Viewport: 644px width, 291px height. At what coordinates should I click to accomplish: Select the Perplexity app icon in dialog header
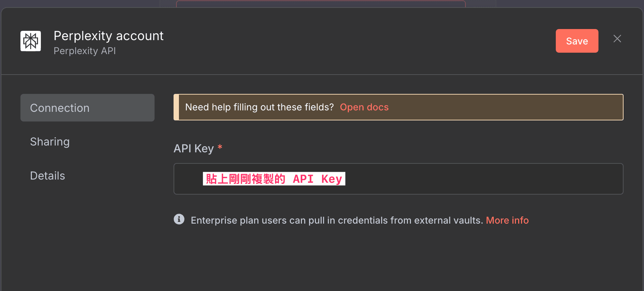[30, 40]
